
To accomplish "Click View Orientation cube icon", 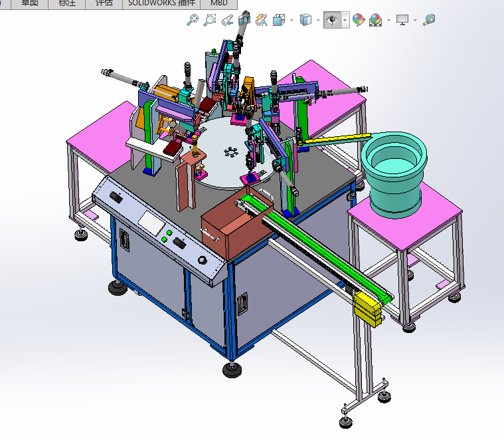I will [279, 20].
